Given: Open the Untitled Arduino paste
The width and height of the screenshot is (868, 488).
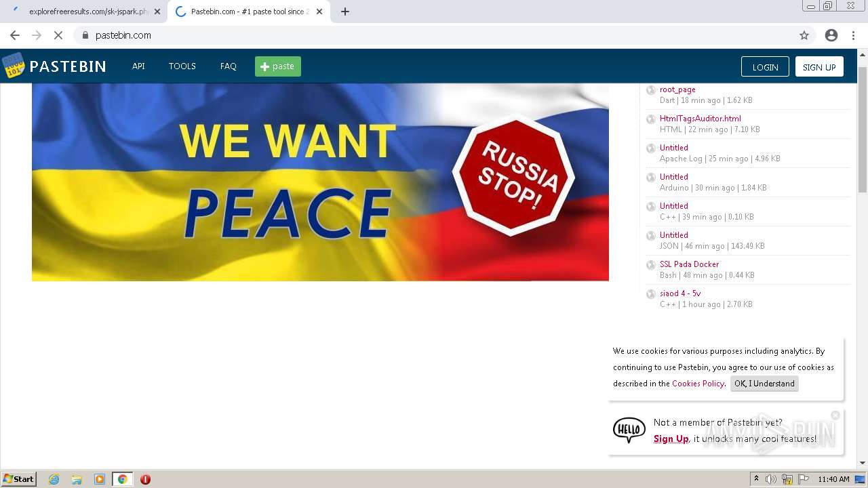Looking at the screenshot, I should tap(674, 177).
